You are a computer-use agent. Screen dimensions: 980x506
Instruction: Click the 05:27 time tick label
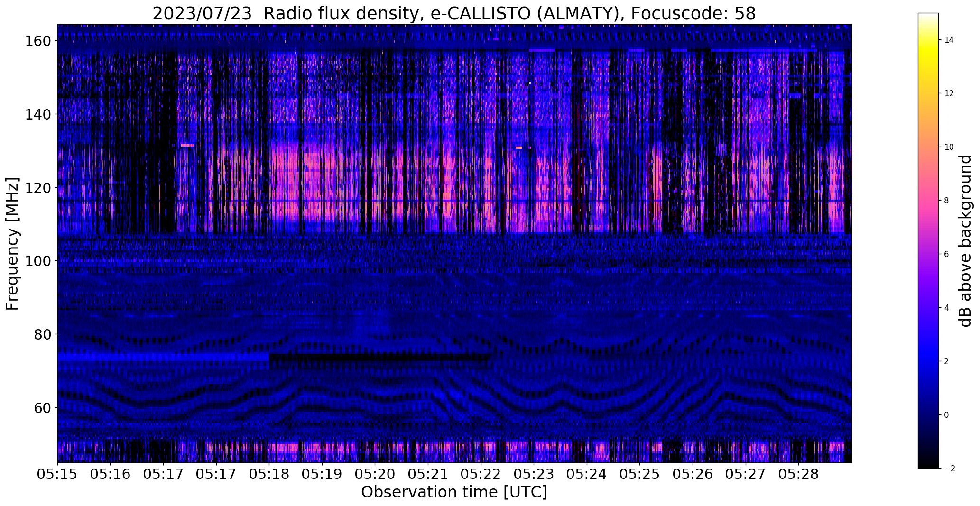pos(746,474)
